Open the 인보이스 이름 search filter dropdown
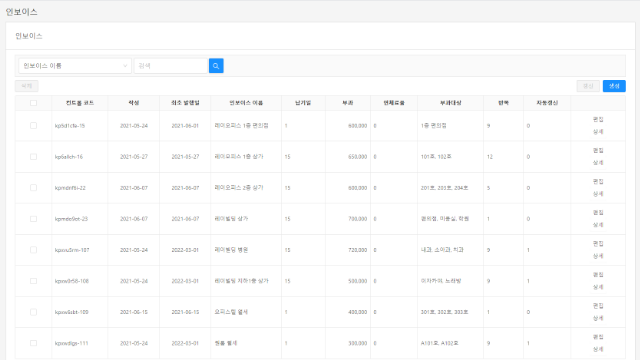The width and height of the screenshot is (640, 360). pyautogui.click(x=75, y=66)
